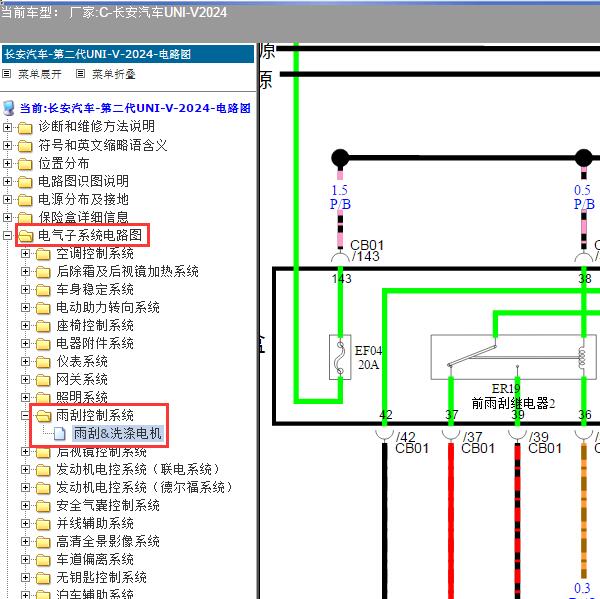Viewport: 600px width, 599px height.
Task: Expand the 电源分布及接地 node
Action: (x=7, y=199)
